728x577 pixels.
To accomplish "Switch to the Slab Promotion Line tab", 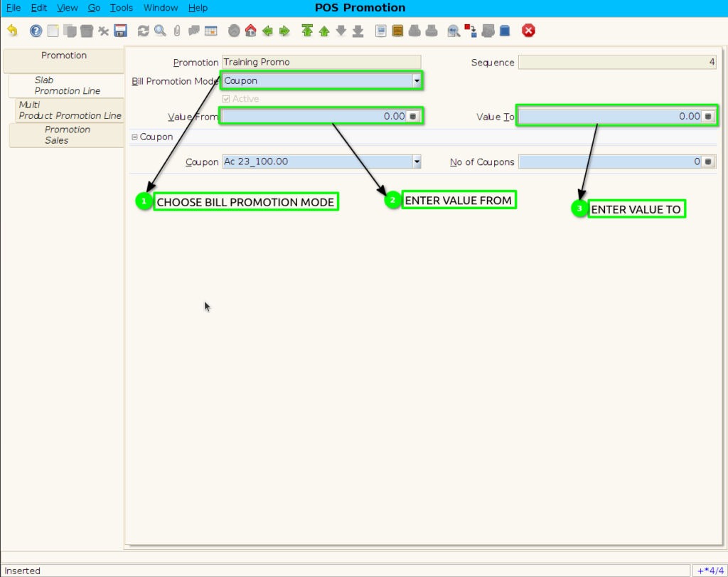I will [67, 85].
